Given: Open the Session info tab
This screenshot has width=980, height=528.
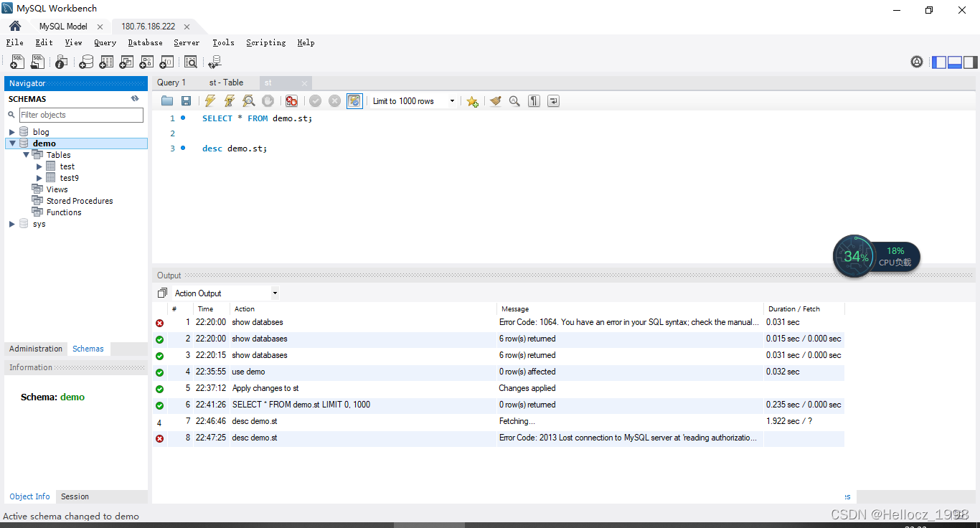Looking at the screenshot, I should coord(75,496).
